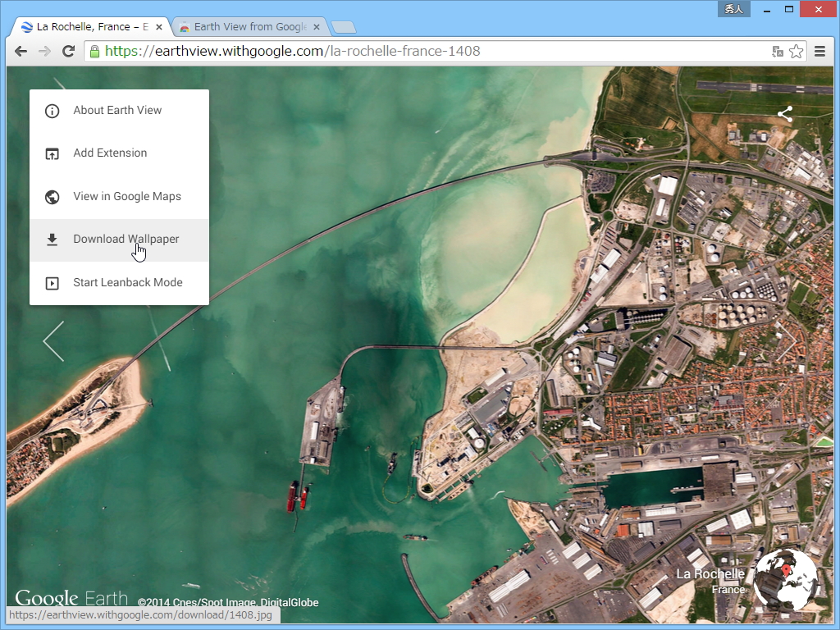The image size is (840, 630).
Task: Select the Add Extension upload-box icon
Action: click(52, 153)
